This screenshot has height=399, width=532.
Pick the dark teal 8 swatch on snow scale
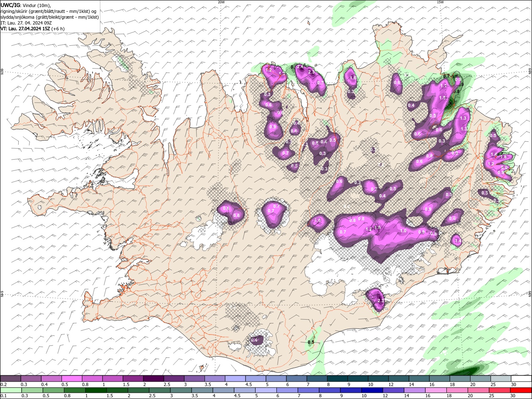pos(337,379)
